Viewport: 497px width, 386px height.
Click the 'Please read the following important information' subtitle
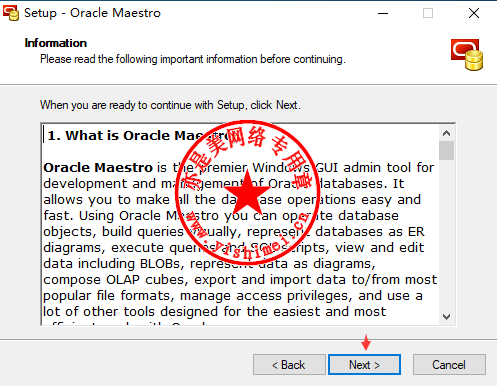click(193, 59)
